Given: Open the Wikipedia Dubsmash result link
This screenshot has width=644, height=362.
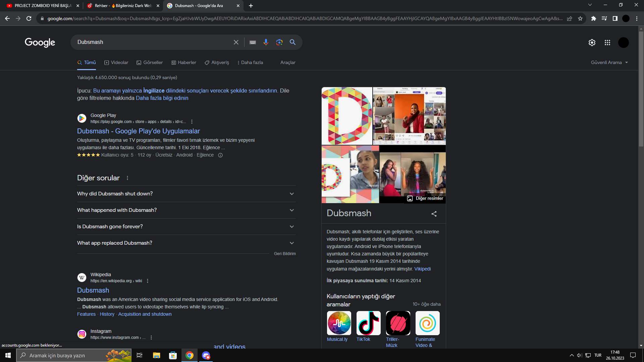Looking at the screenshot, I should pos(93,290).
